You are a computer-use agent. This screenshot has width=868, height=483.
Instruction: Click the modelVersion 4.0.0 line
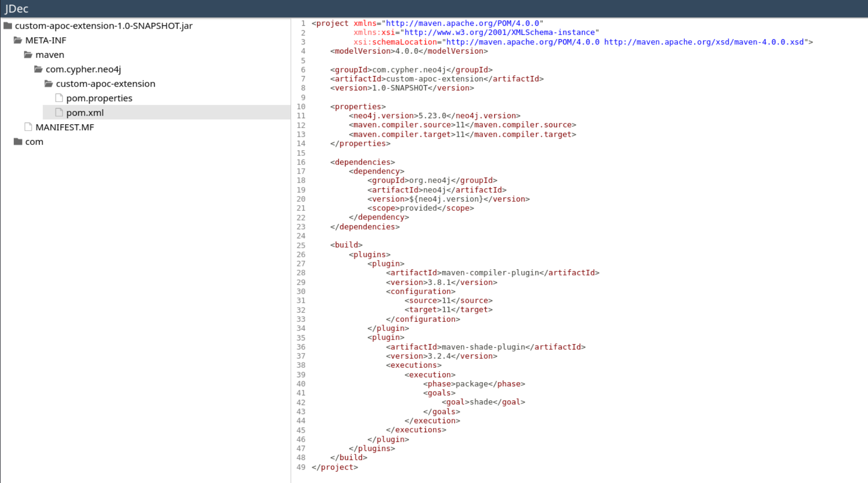coord(409,51)
